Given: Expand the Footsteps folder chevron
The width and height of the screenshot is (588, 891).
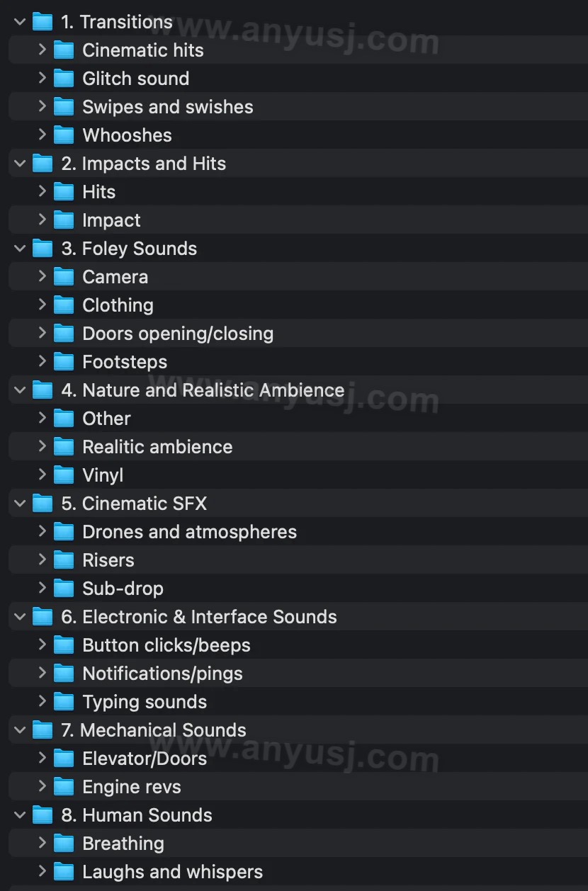Looking at the screenshot, I should point(42,361).
